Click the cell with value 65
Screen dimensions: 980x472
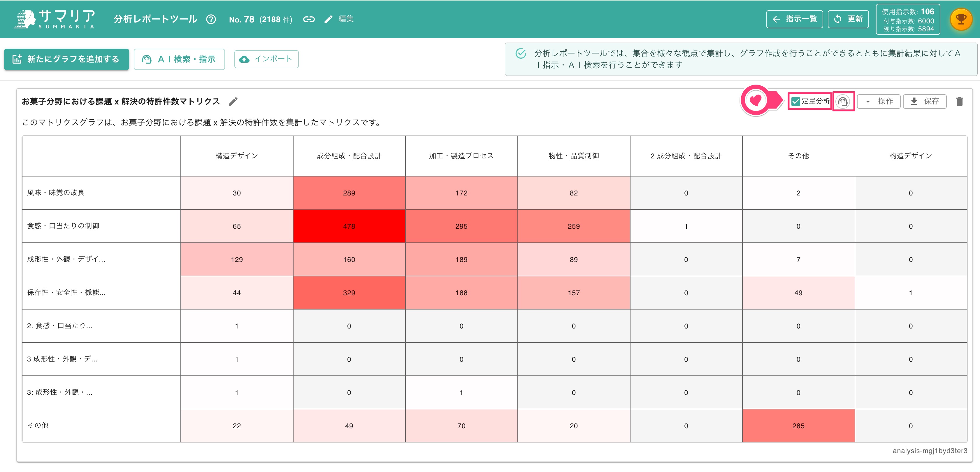(237, 226)
